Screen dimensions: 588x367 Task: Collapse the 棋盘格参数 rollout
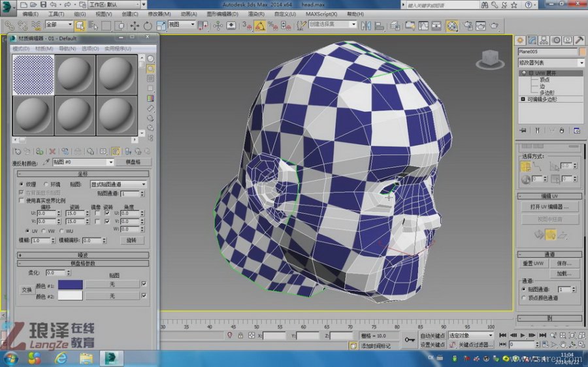tap(83, 264)
